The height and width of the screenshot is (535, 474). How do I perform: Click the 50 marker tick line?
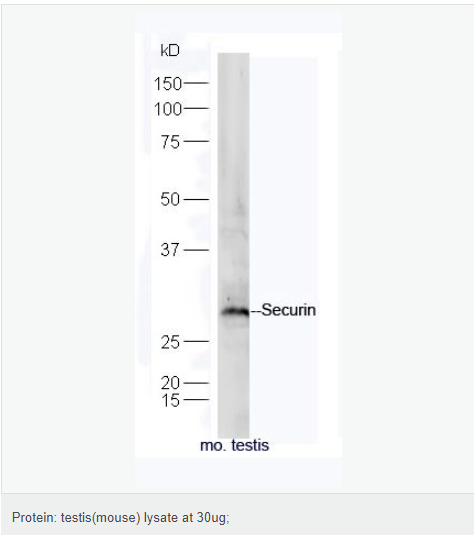tap(196, 199)
